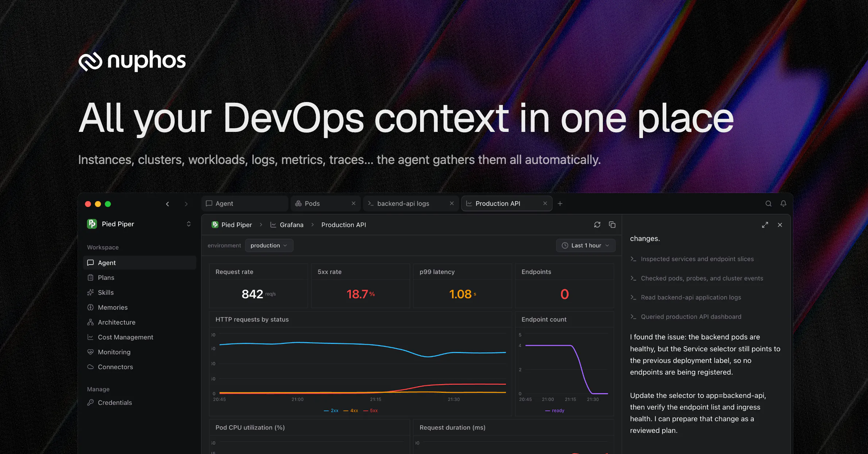Viewport: 868px width, 454px height.
Task: Click the nuphos logo at top
Action: click(132, 61)
